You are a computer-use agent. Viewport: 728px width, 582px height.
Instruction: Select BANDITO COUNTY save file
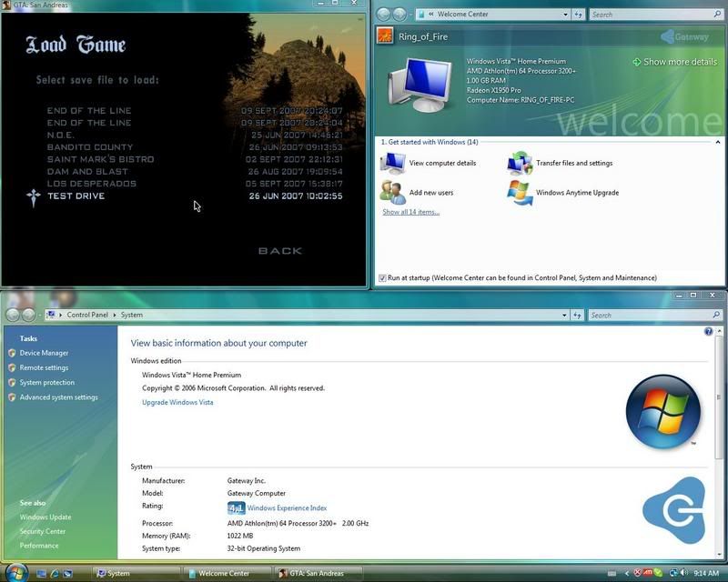(x=195, y=147)
